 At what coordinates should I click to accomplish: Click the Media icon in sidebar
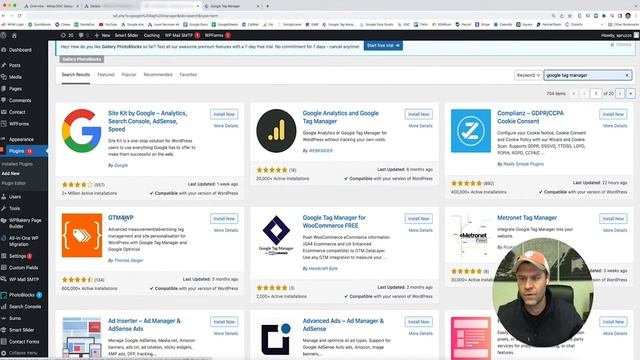4,77
